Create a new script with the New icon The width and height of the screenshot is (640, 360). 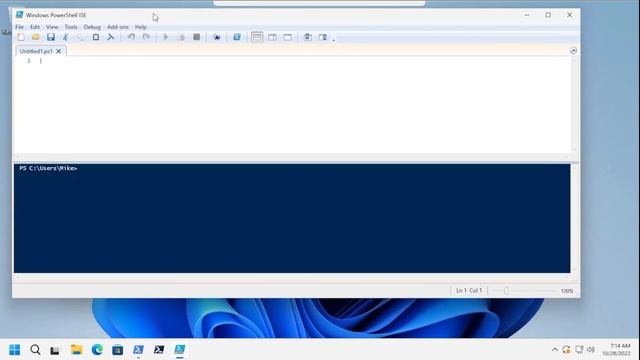click(x=21, y=37)
